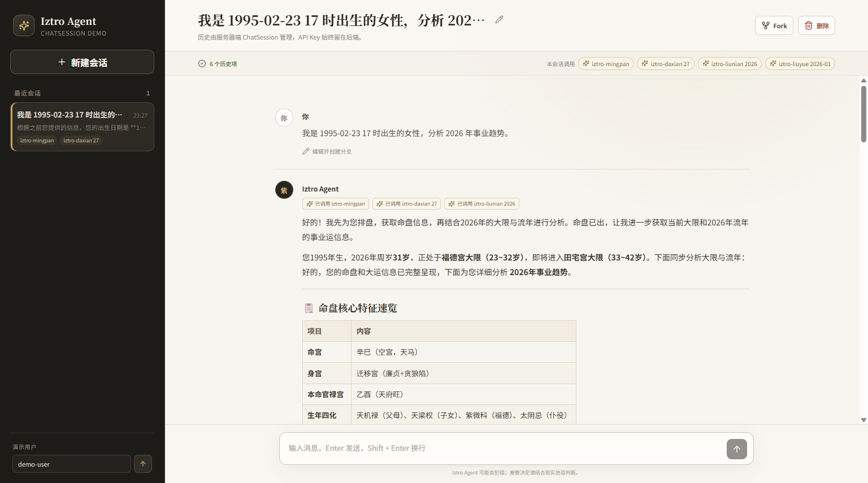Click 编辑并创建分支 edit and branch link

327,151
